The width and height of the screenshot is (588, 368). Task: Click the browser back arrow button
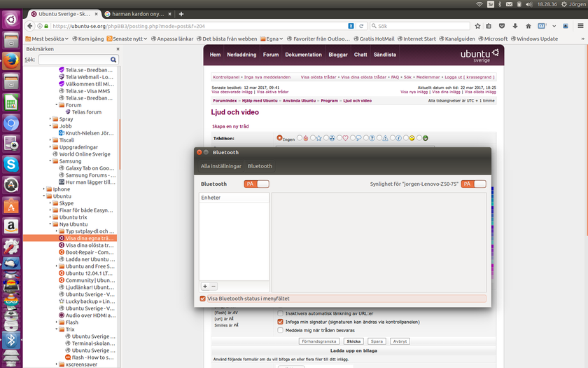coord(29,26)
